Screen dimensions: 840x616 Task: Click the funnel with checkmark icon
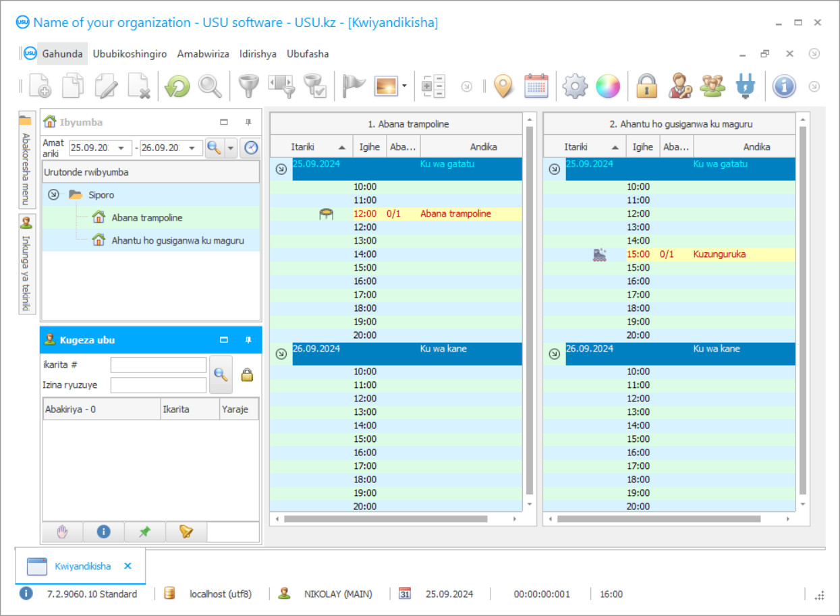tap(315, 86)
